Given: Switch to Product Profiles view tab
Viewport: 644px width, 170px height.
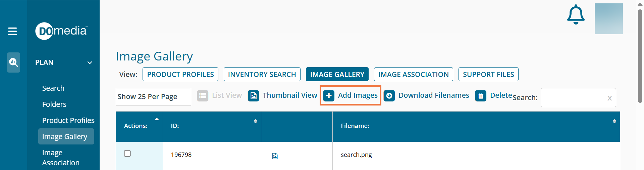Looking at the screenshot, I should tap(180, 74).
